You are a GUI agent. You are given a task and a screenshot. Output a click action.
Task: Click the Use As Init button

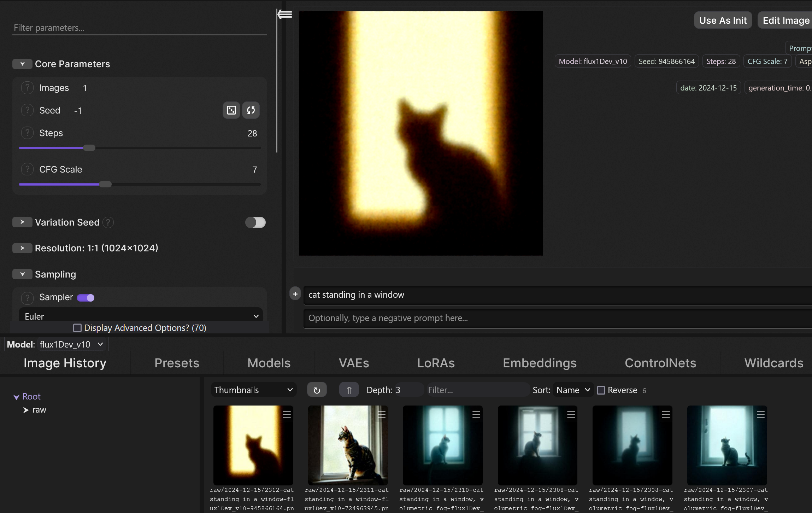pos(723,21)
